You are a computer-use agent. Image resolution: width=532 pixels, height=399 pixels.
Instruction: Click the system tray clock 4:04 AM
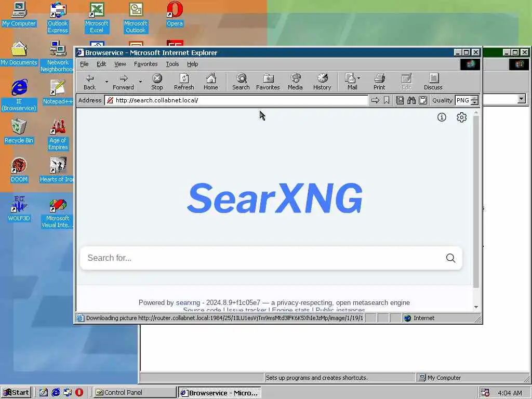[x=510, y=393]
